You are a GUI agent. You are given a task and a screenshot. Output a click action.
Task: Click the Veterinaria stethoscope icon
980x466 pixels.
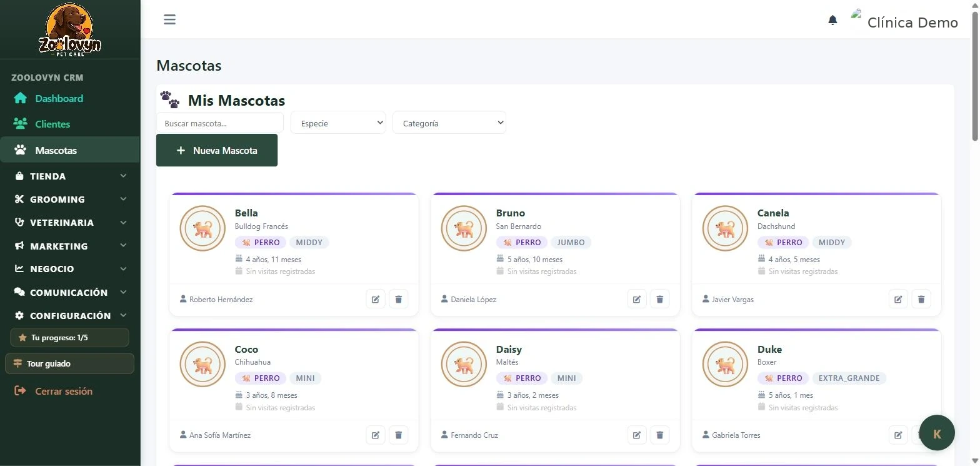click(x=19, y=222)
